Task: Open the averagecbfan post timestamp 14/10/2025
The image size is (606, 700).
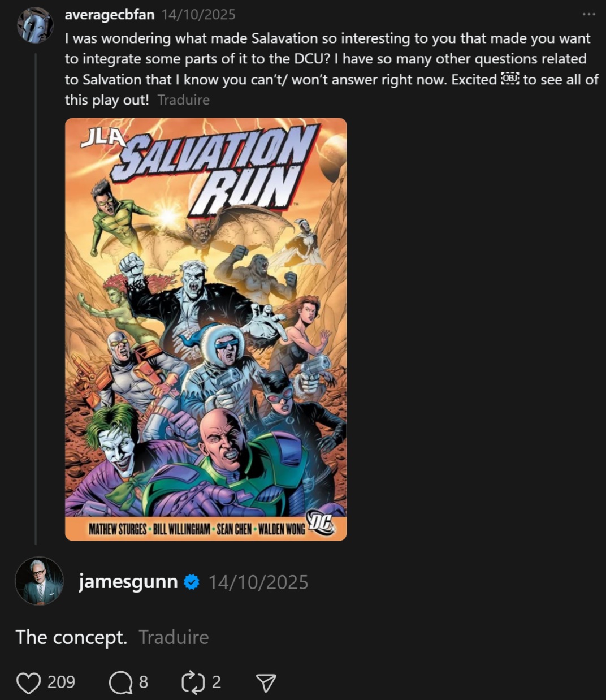Action: [198, 15]
